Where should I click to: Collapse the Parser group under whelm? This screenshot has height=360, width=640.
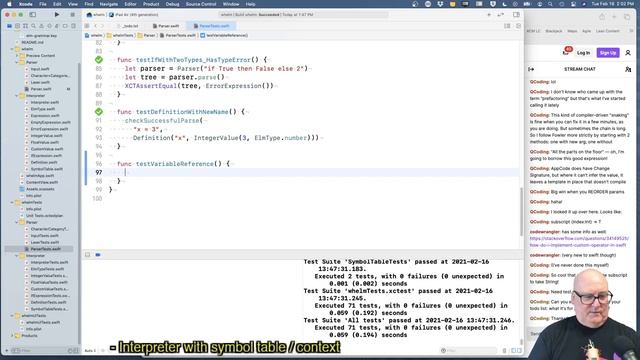pos(17,62)
